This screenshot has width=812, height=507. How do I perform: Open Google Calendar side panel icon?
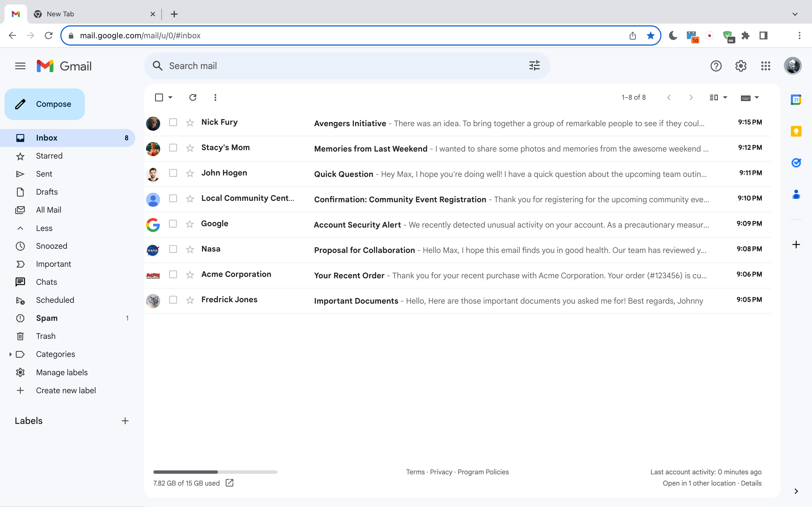[796, 100]
